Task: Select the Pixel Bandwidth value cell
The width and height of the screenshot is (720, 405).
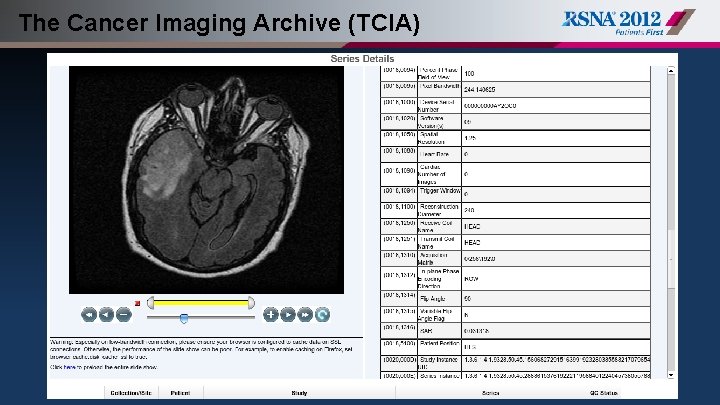Action: [x=556, y=90]
